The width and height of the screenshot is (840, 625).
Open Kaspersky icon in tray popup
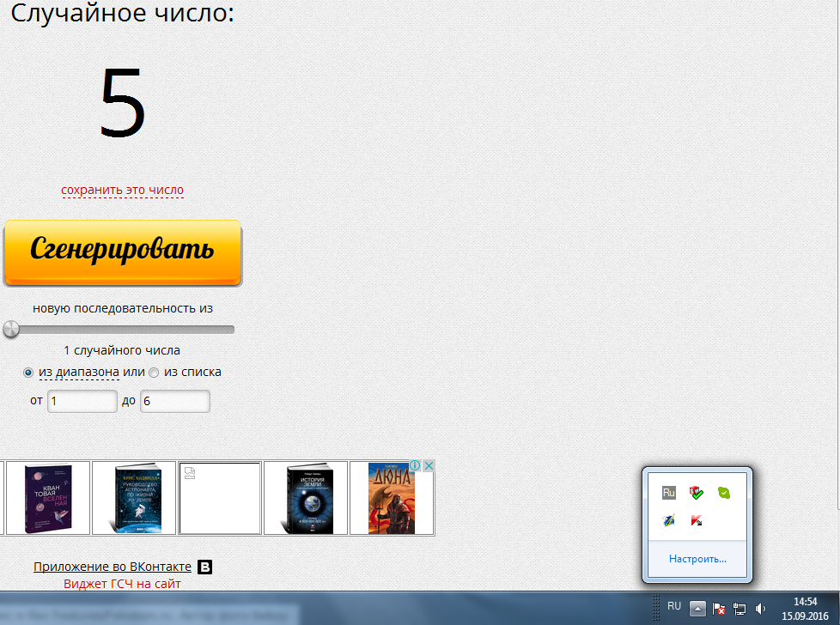point(697,520)
